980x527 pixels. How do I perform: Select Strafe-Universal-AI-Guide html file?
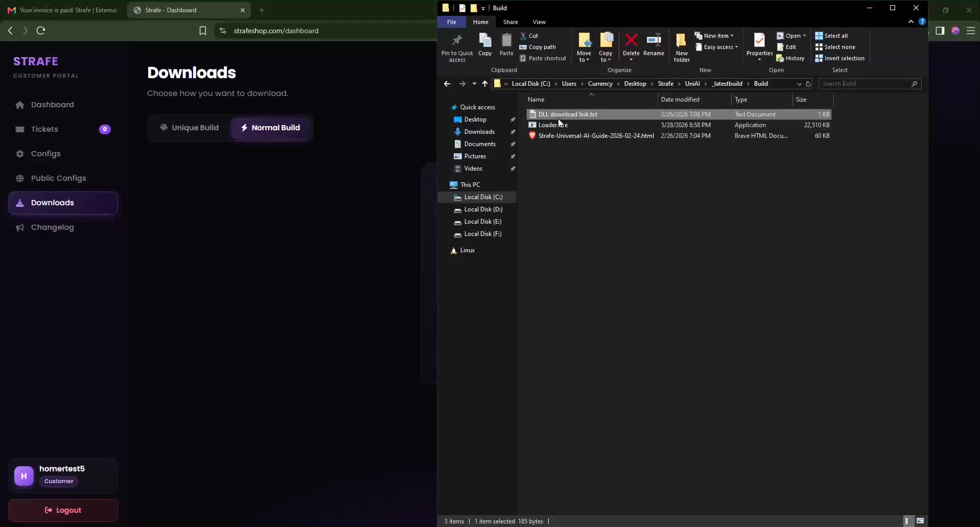[679, 136]
